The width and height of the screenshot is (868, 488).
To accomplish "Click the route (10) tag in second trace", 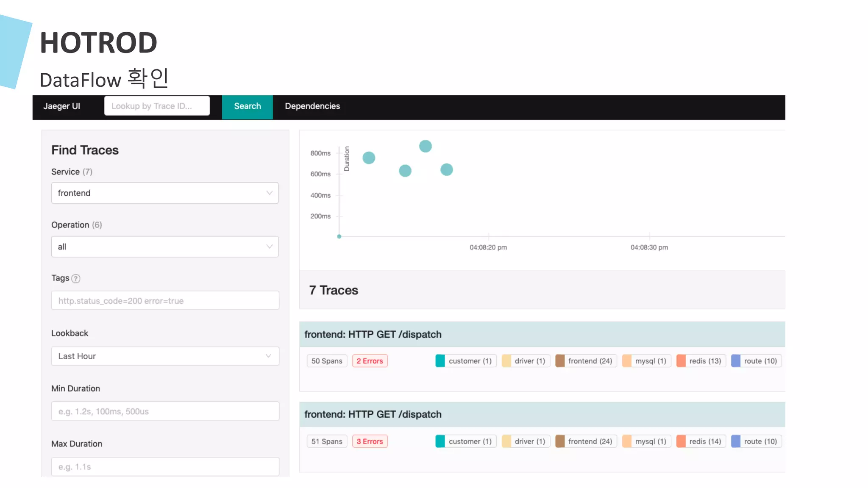I will point(757,441).
